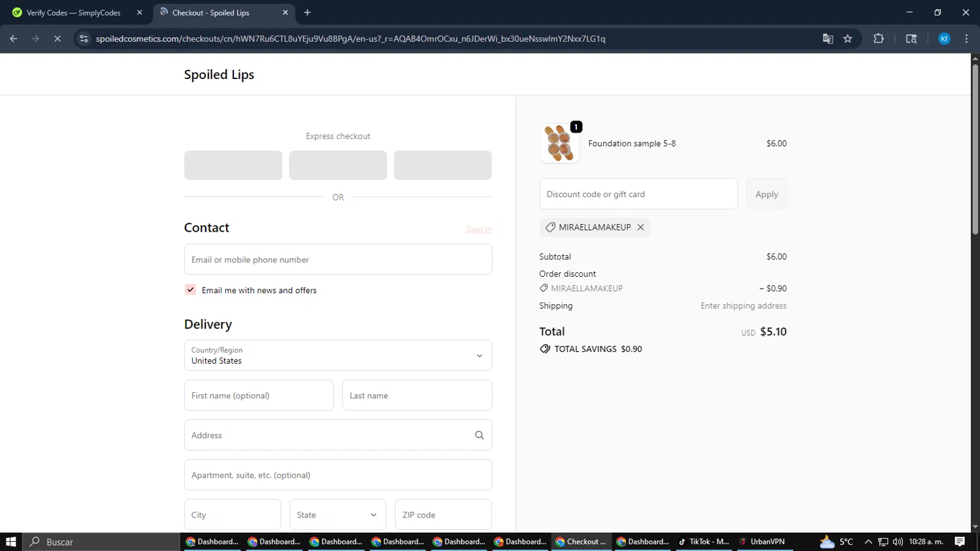Click the Express checkout label
Image resolution: width=980 pixels, height=551 pixels.
[x=338, y=136]
